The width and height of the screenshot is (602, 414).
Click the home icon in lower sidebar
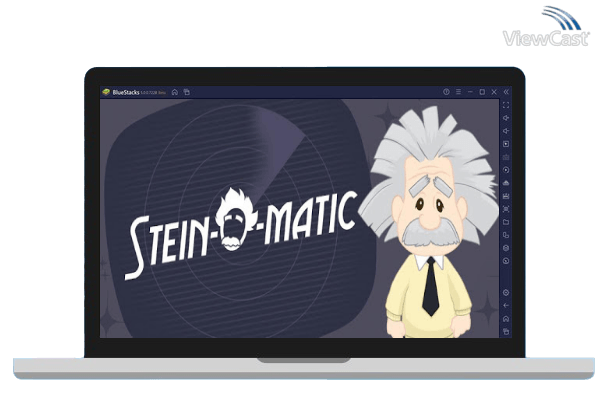click(506, 319)
